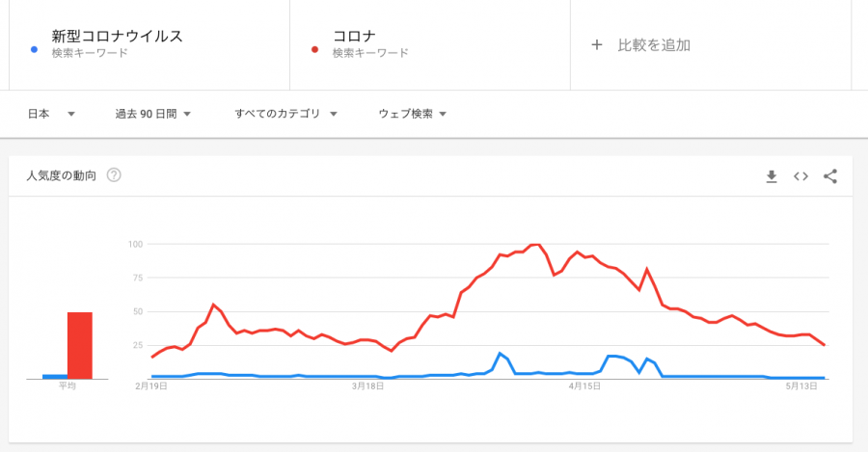Expand the 過去 90 日間 time range
Viewport: 868px width, 452px height.
point(153,114)
